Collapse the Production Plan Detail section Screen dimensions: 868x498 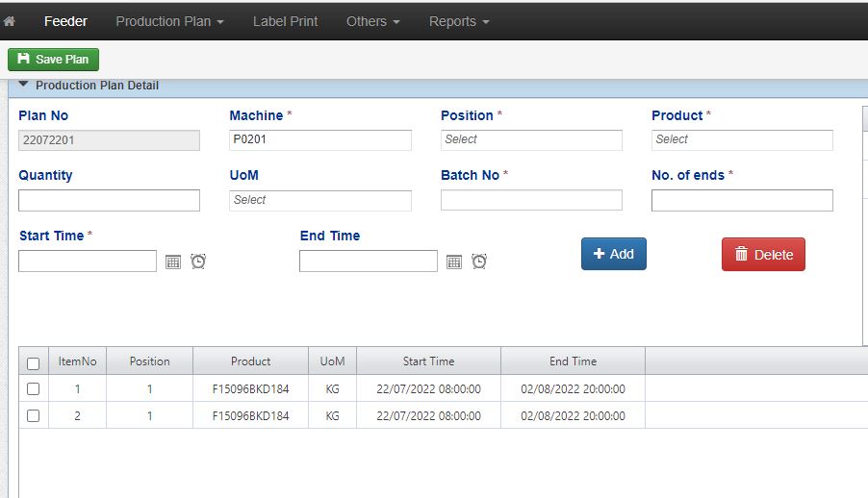[x=24, y=86]
